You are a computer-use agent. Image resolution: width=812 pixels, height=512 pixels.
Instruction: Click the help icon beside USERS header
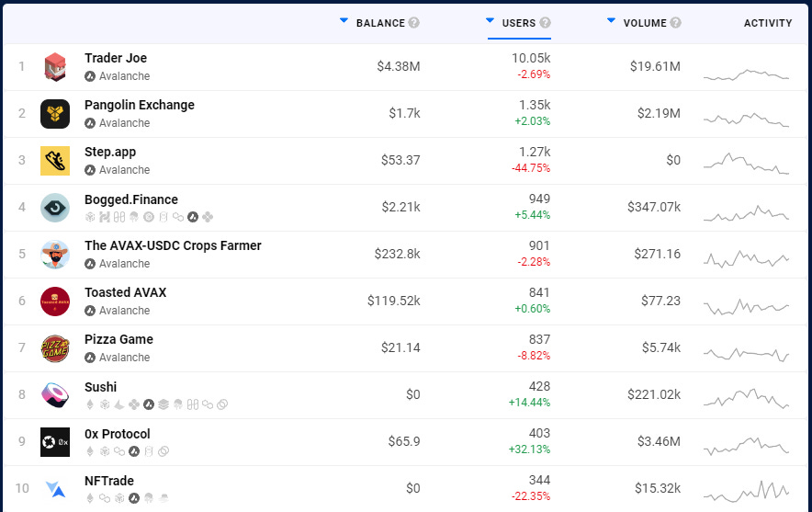tap(545, 23)
